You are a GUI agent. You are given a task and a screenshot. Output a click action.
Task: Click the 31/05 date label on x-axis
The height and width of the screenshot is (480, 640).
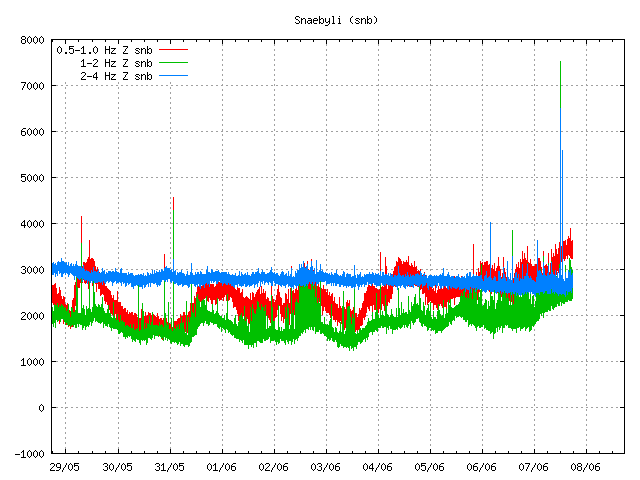tap(170, 467)
